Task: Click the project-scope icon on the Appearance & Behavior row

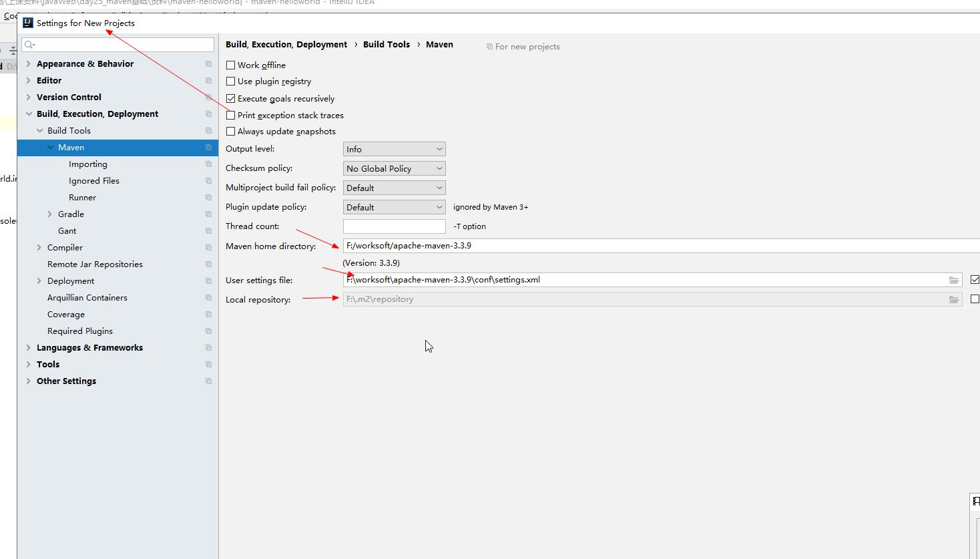Action: coord(208,64)
